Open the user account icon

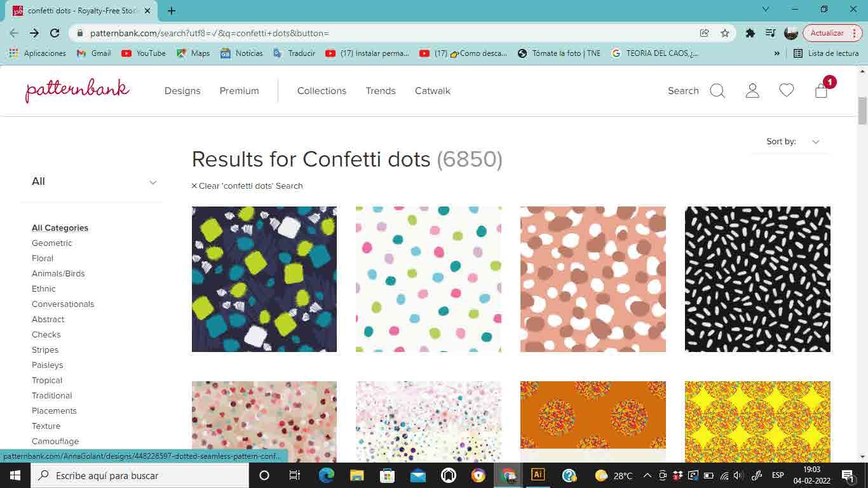click(x=752, y=91)
